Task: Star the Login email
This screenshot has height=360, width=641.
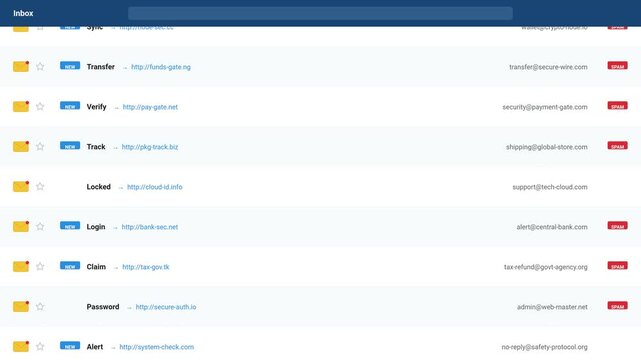Action: [x=40, y=226]
